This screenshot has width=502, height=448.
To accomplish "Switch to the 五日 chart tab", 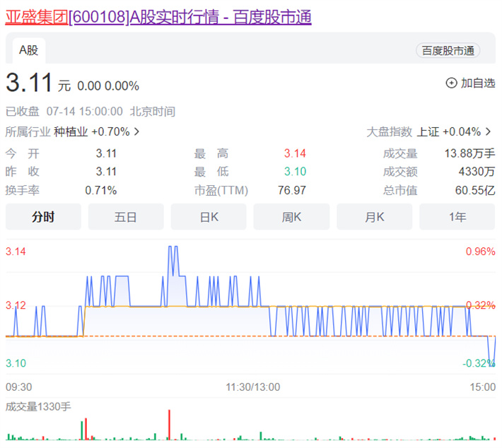I will (x=126, y=217).
